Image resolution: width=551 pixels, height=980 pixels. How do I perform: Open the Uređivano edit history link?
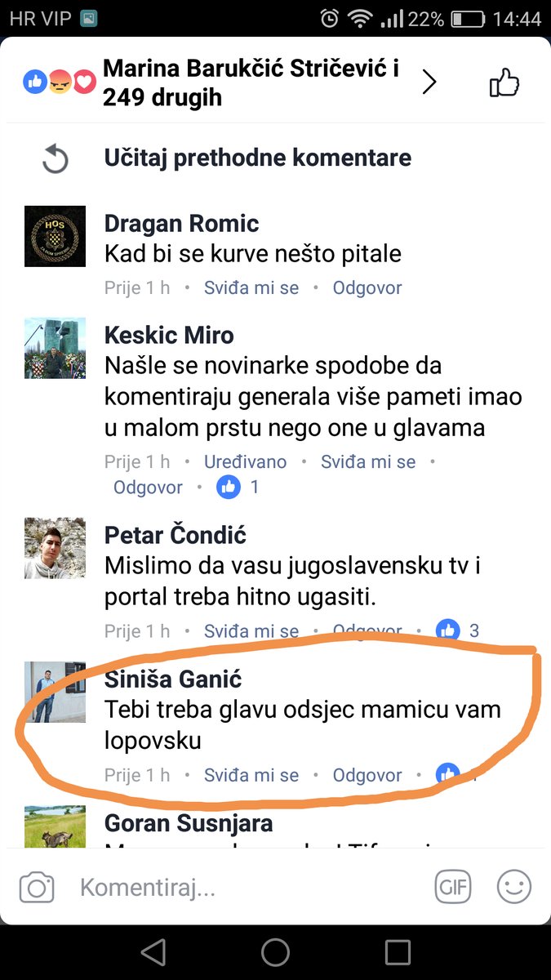click(245, 461)
